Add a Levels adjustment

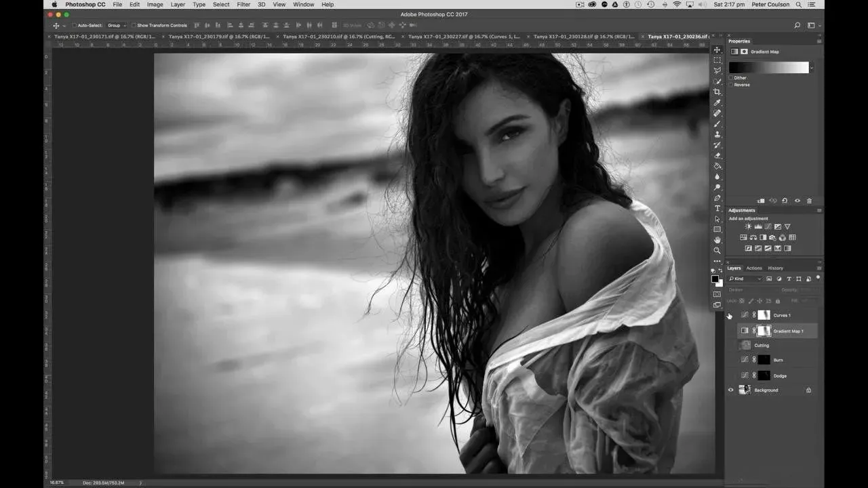pyautogui.click(x=758, y=227)
